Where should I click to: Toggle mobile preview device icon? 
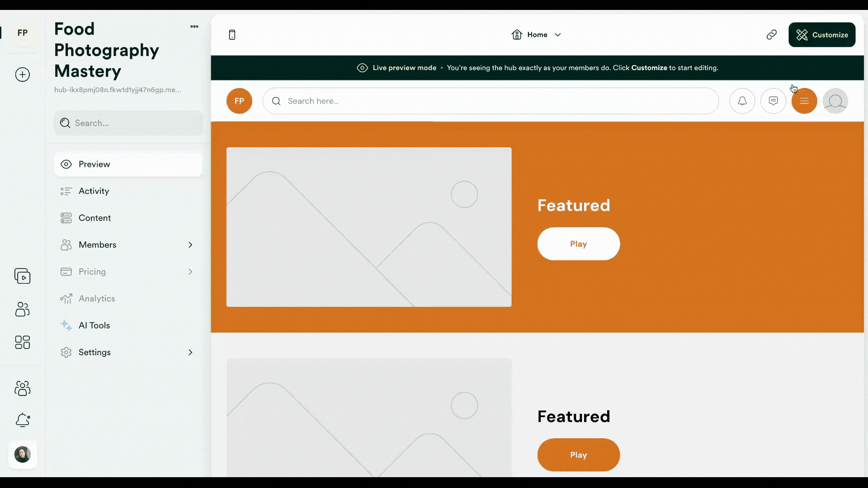coord(232,35)
